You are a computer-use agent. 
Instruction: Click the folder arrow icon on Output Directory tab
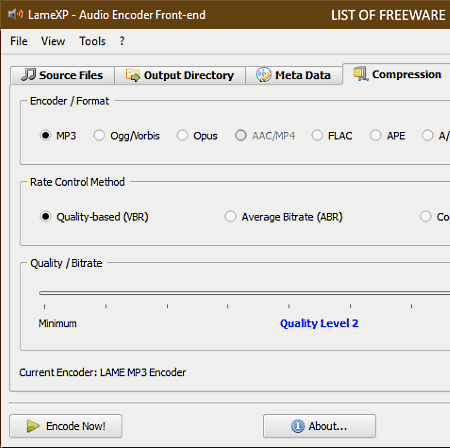tap(133, 75)
